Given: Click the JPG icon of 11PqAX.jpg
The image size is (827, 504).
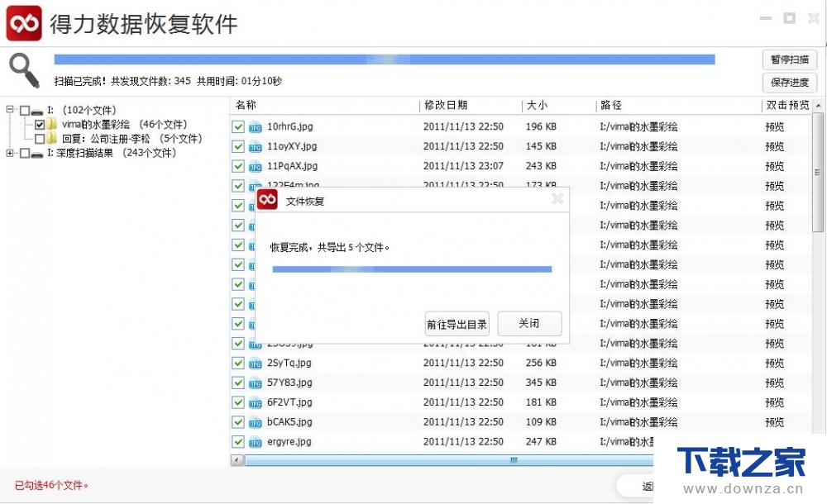Looking at the screenshot, I should point(256,167).
